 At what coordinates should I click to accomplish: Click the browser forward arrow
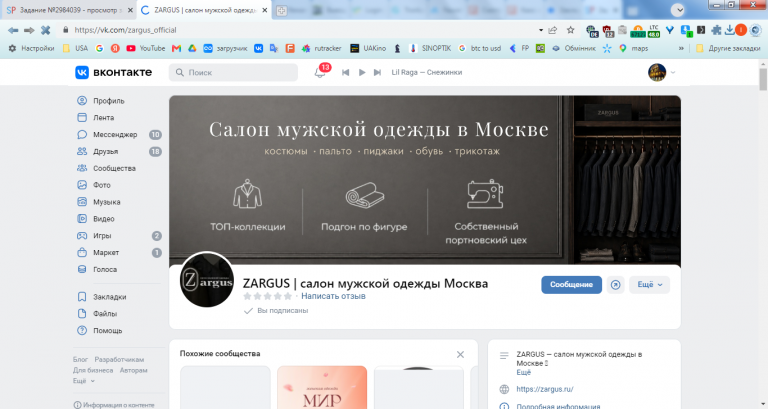29,30
